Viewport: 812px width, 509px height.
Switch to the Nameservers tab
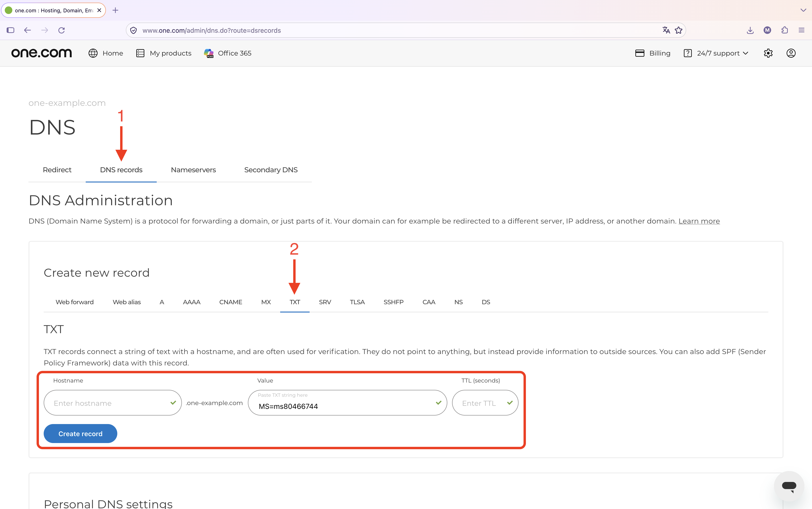pos(193,170)
